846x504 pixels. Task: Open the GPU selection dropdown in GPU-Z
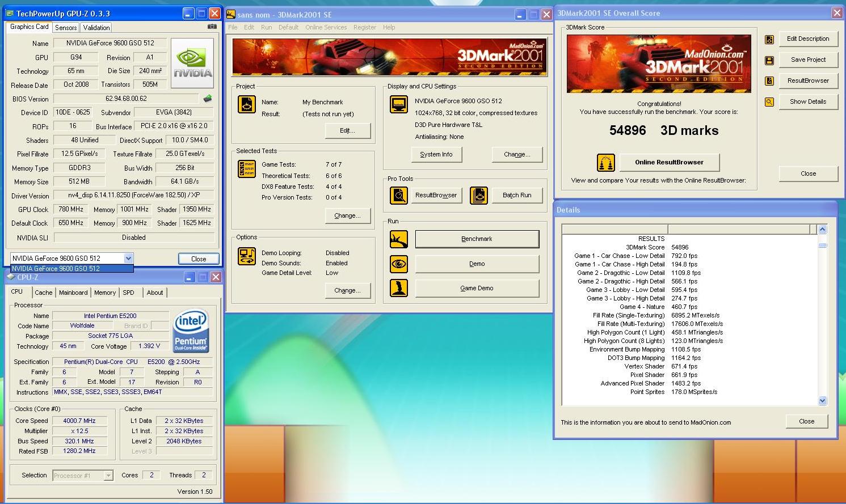(128, 258)
